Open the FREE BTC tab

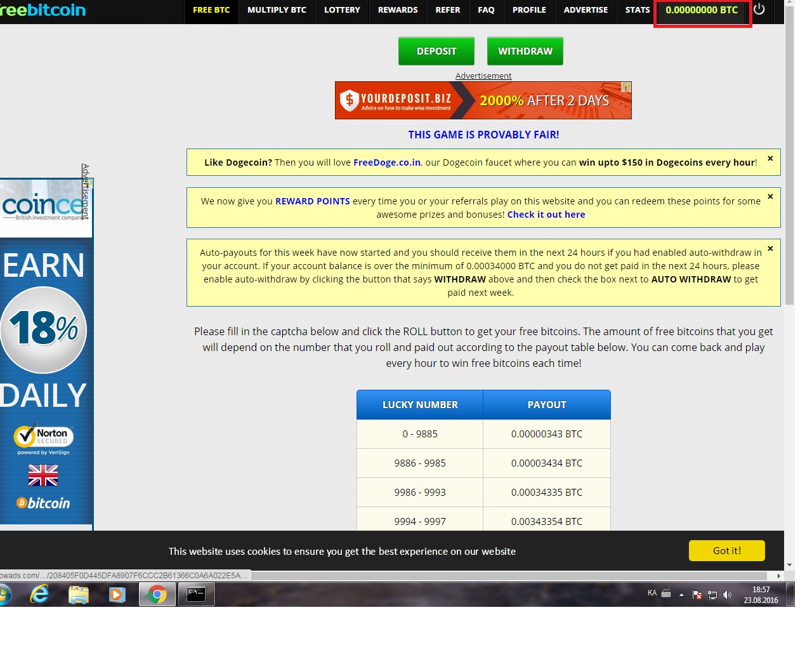(x=211, y=10)
